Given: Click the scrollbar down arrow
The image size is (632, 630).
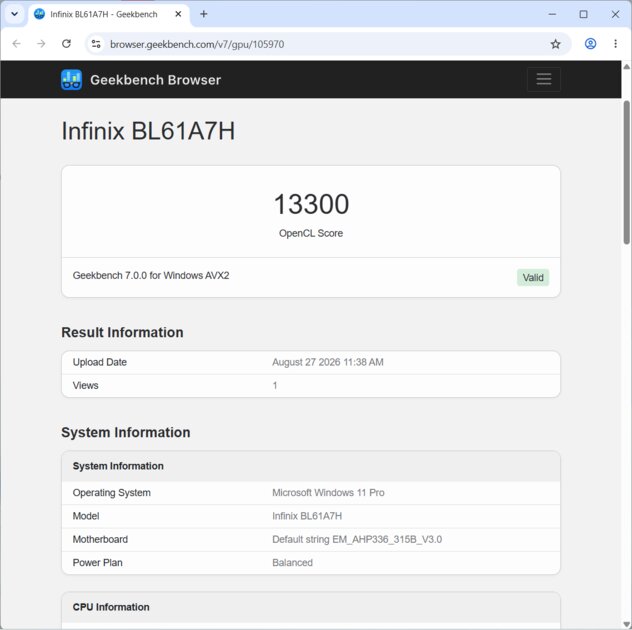Looking at the screenshot, I should pos(627,625).
